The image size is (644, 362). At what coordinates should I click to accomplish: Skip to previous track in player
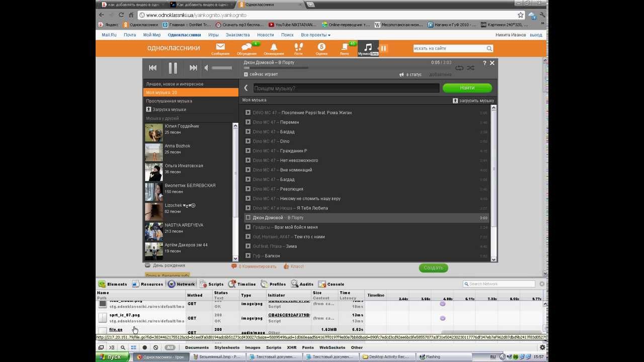point(152,67)
